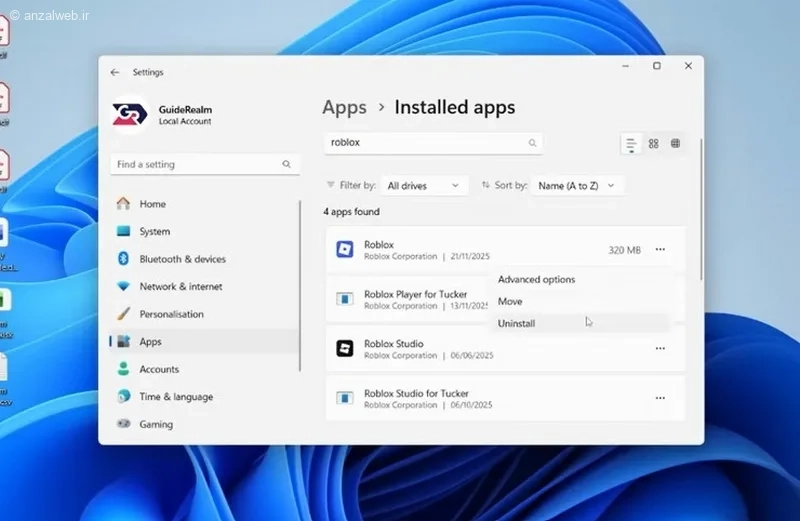Click the 'Local Account' label
The height and width of the screenshot is (521, 800).
185,121
